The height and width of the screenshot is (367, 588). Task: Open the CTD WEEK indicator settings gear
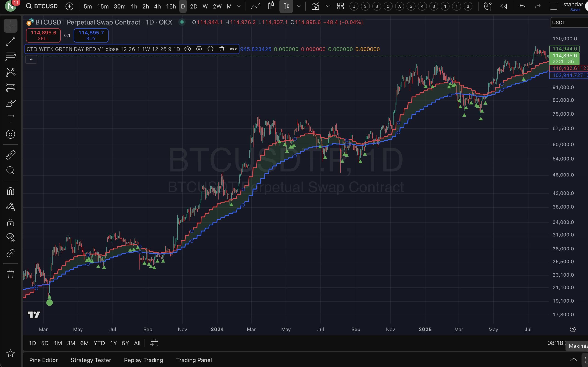199,49
